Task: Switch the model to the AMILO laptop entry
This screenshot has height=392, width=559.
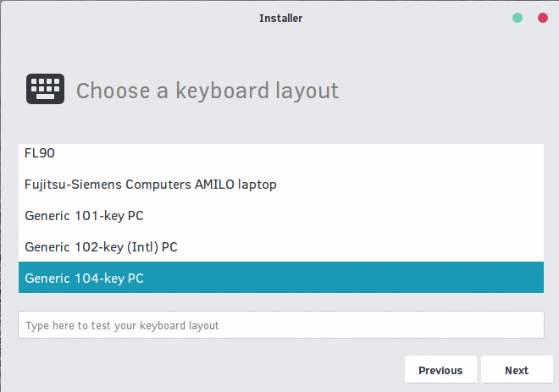Action: pos(281,185)
